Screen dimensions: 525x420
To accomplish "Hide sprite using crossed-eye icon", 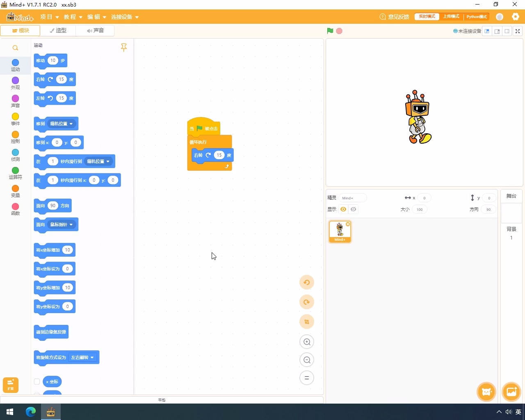I will [x=353, y=209].
